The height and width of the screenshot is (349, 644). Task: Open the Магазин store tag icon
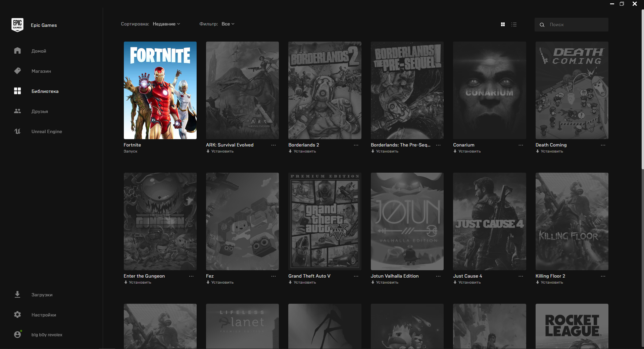tap(17, 71)
